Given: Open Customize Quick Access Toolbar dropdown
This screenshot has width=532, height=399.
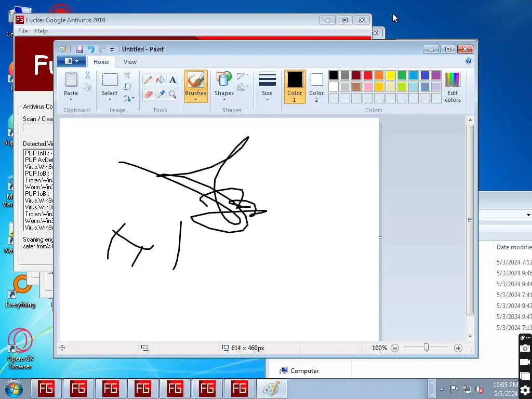Looking at the screenshot, I should [x=112, y=49].
